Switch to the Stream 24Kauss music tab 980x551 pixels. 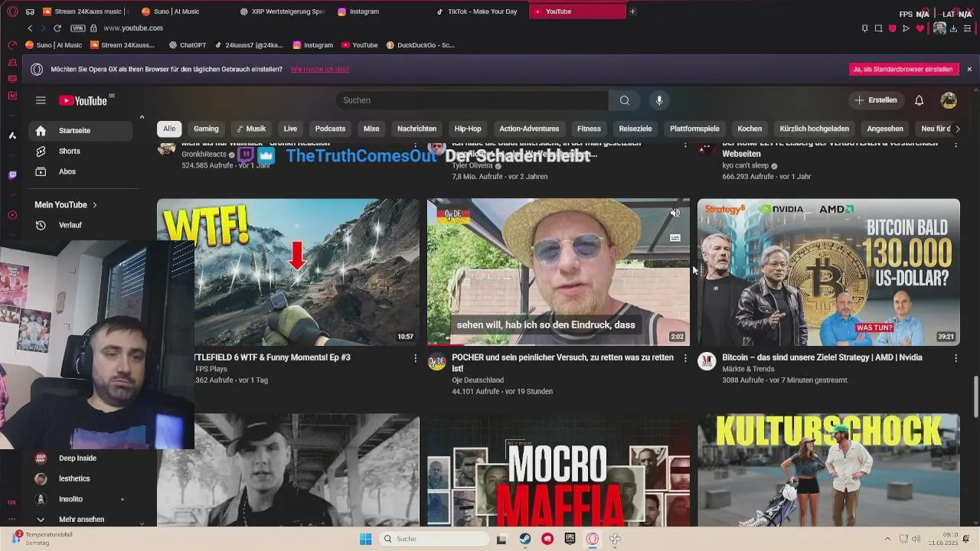[86, 11]
